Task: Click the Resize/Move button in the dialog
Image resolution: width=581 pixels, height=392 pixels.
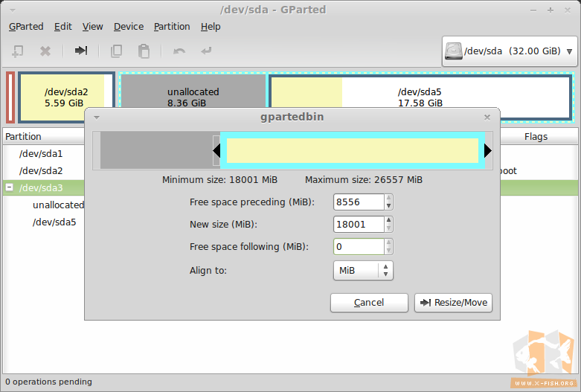Action: pos(454,303)
